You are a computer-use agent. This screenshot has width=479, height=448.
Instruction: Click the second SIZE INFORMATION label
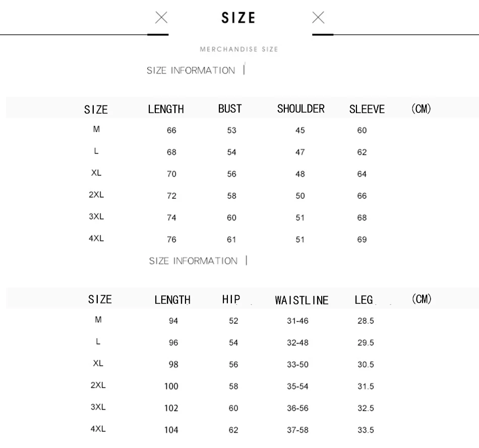(193, 261)
